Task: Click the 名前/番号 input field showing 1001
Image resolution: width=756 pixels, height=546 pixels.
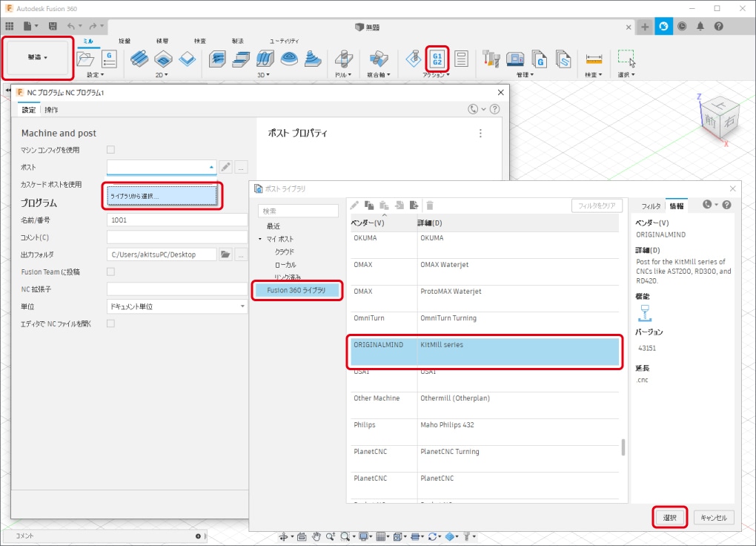Action: click(x=177, y=220)
